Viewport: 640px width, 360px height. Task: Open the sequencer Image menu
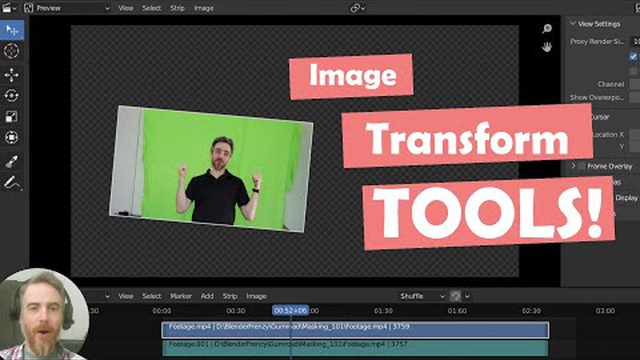coord(256,296)
